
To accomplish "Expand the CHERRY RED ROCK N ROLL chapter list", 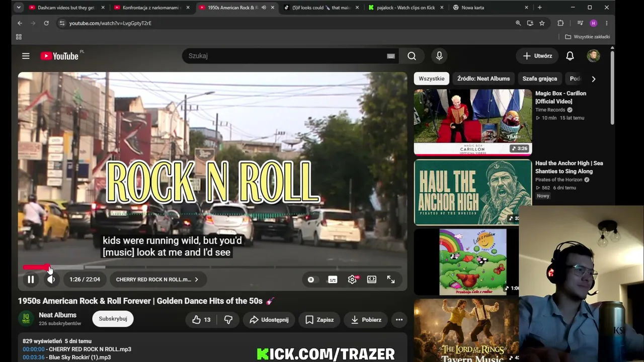I will click(x=157, y=280).
